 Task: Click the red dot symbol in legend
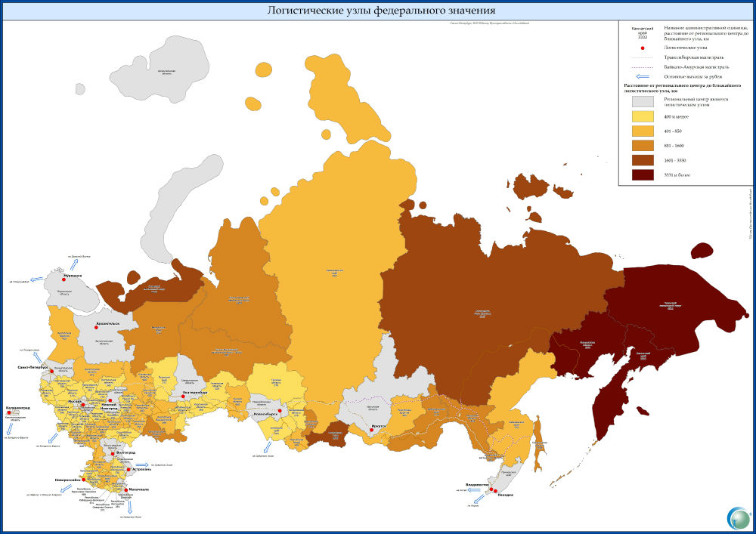pos(642,47)
